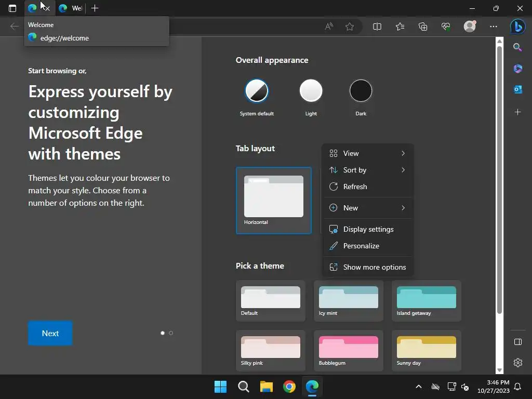Open Outlook icon in sidebar
Viewport: 532px width, 399px height.
tap(517, 89)
